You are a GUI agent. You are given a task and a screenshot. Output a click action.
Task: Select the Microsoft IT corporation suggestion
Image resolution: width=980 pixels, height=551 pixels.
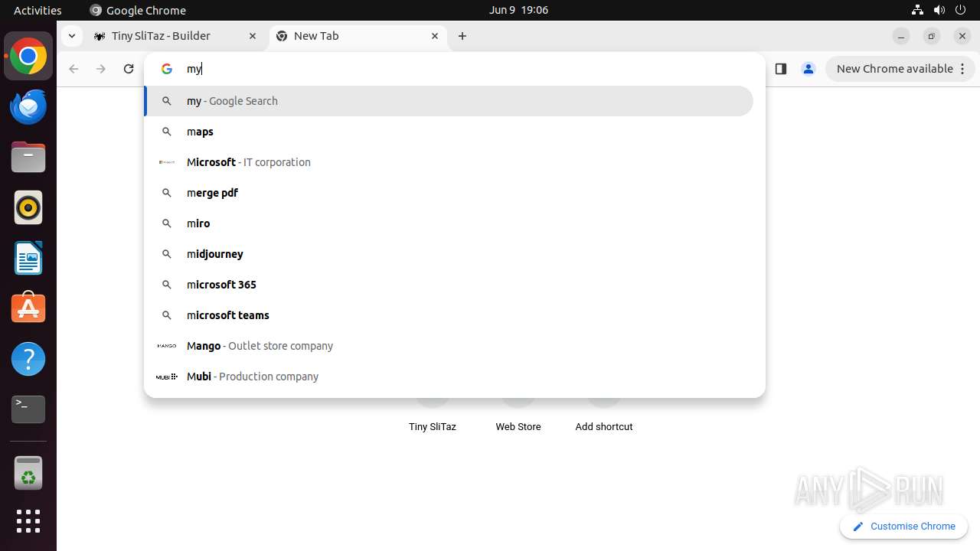pos(449,162)
